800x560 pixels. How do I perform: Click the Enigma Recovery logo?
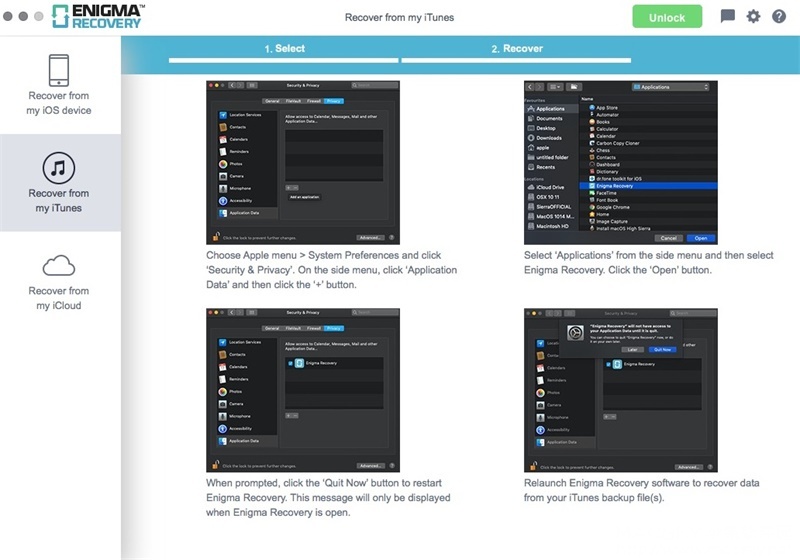pos(98,16)
